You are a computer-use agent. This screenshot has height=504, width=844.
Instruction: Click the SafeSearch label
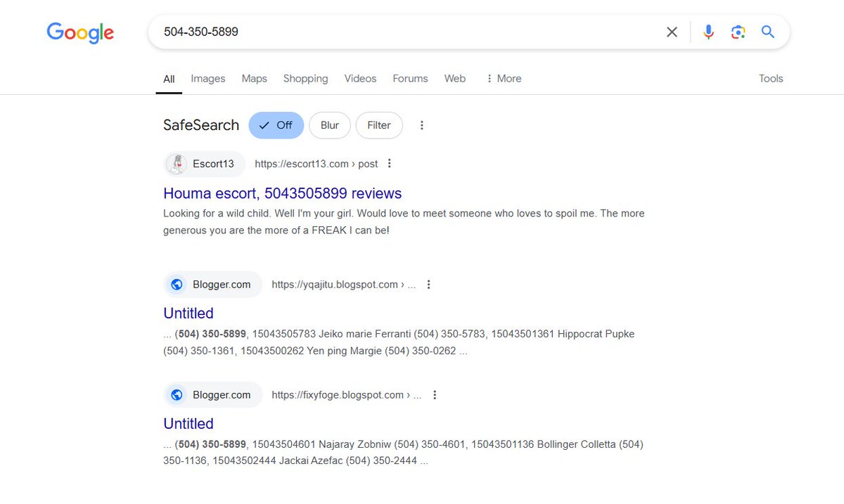201,125
